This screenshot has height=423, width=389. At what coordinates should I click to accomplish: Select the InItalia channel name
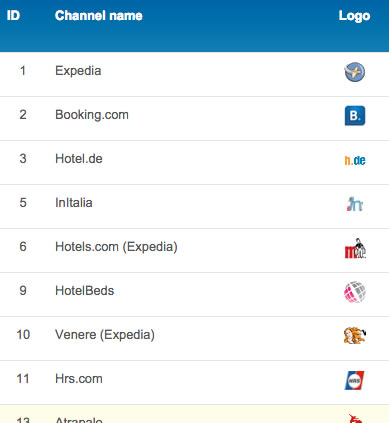pyautogui.click(x=74, y=203)
